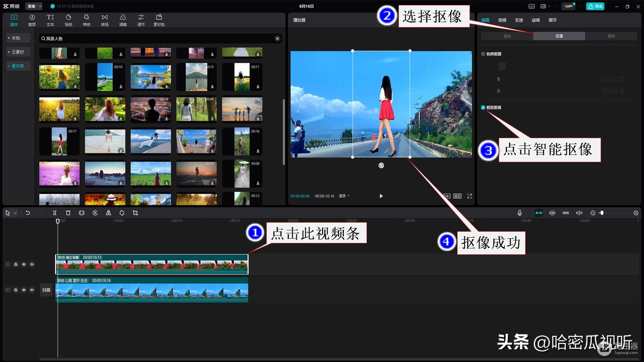Open the 菜单 menu dropdown

coord(34,6)
